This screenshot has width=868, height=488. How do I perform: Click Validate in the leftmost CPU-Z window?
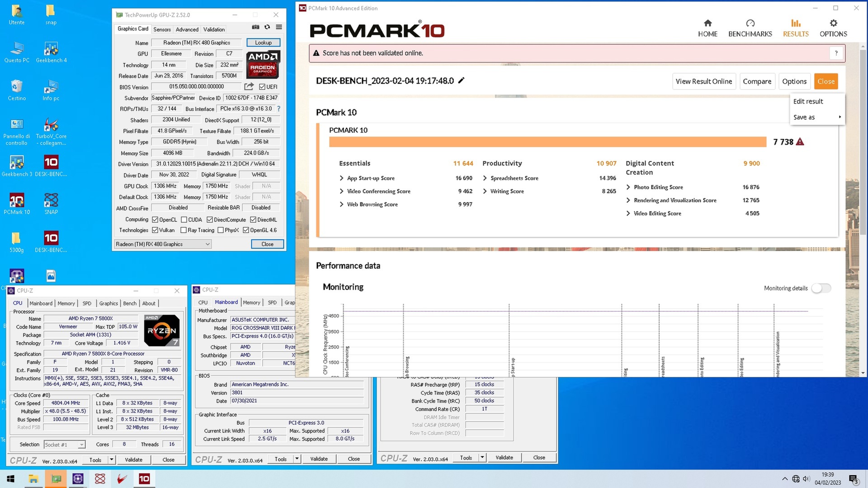133,460
